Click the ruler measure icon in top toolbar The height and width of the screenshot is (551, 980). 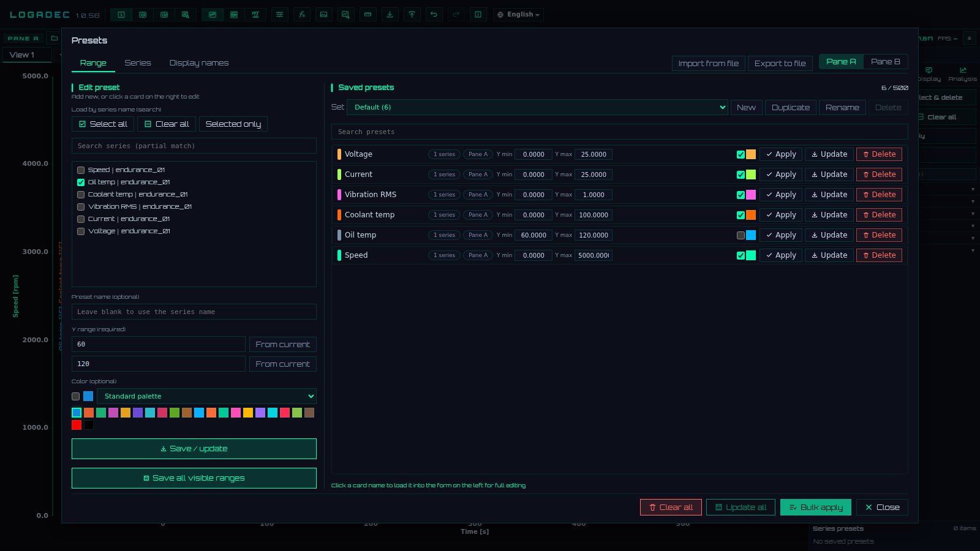[x=367, y=15]
